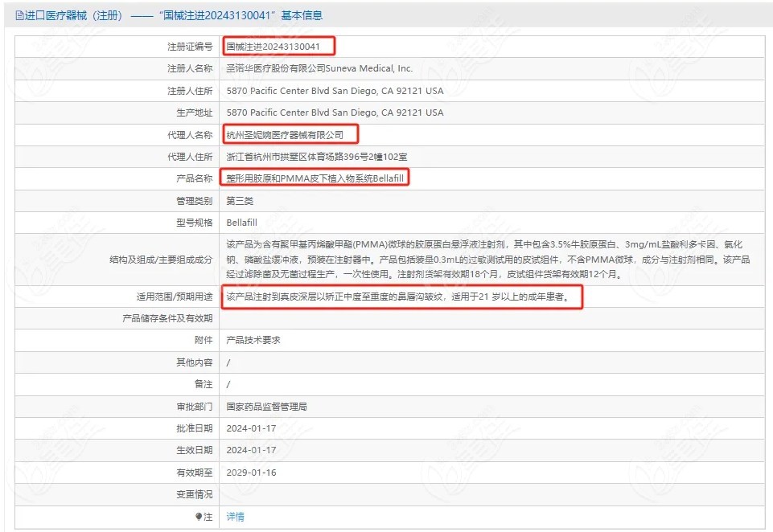This screenshot has width=773, height=532.
Task: Select the product name ending in Bellafill
Action: coord(315,178)
